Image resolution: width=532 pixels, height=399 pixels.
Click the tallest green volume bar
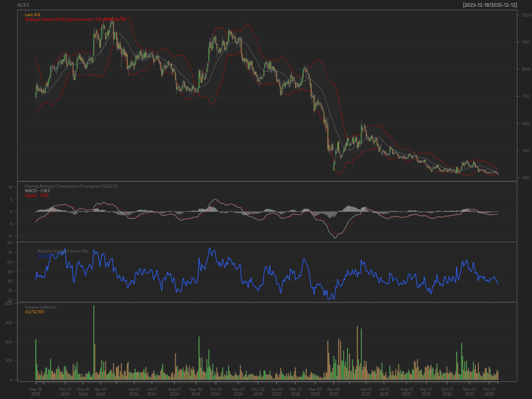pos(94,342)
